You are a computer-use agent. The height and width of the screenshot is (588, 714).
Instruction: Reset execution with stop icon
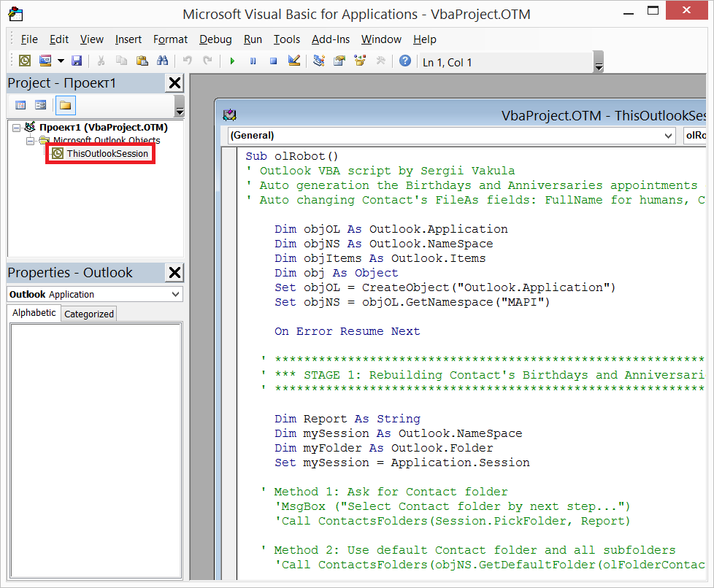(273, 61)
